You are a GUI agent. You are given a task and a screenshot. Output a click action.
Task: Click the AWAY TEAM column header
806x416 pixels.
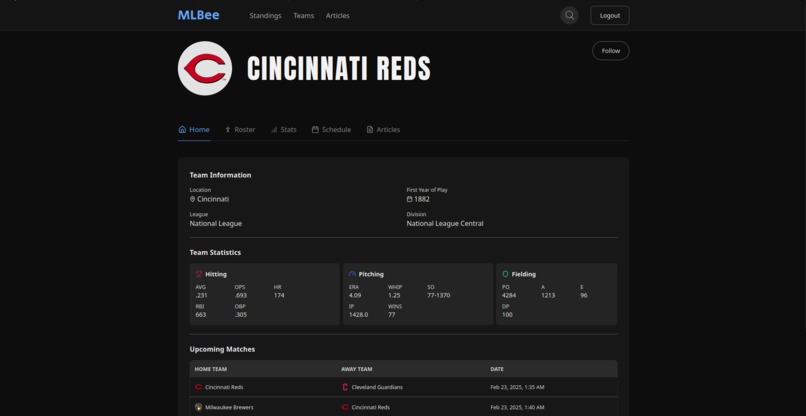click(357, 369)
